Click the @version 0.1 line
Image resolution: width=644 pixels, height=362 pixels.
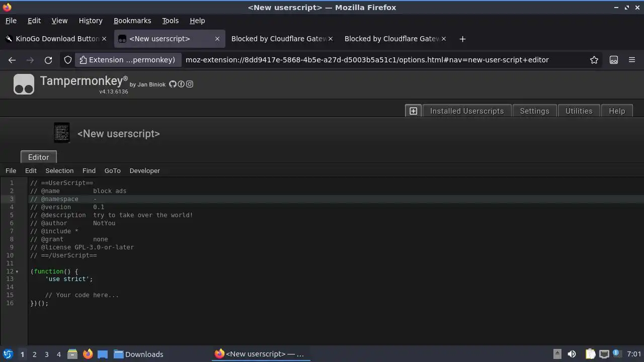[x=67, y=207]
